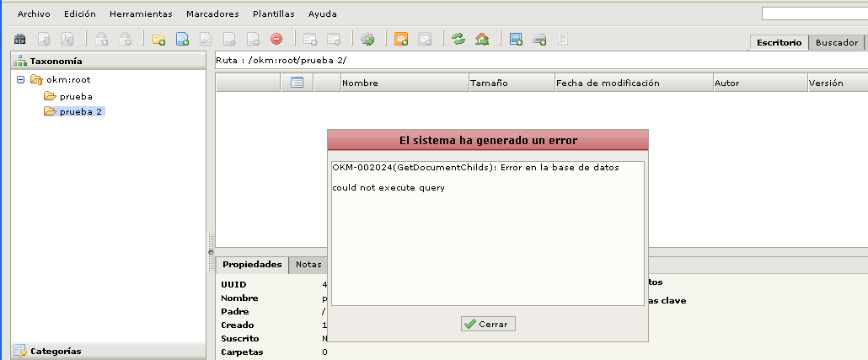Click the Edit (checkout) pencil icon
Image resolution: width=868 pixels, height=360 pixels.
tap(206, 40)
